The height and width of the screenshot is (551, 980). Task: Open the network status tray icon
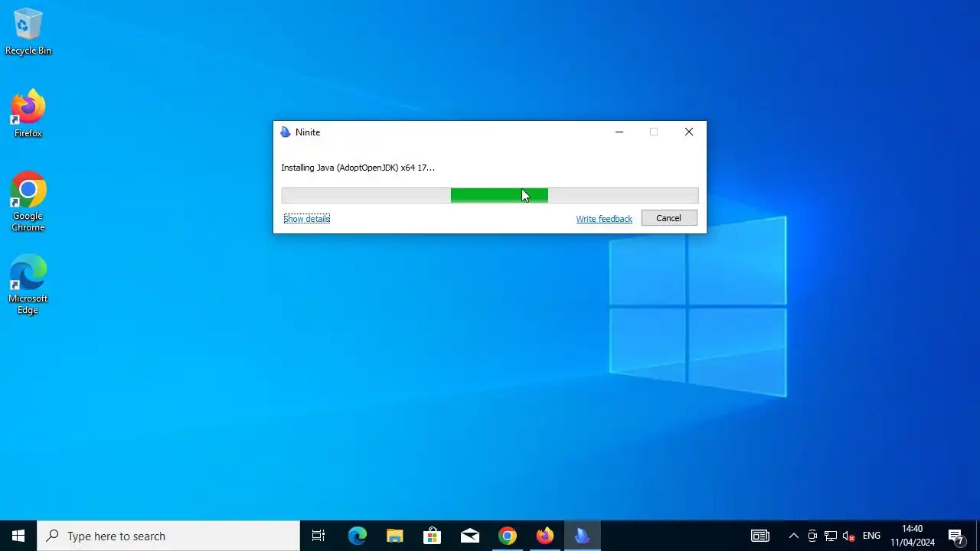tap(831, 536)
